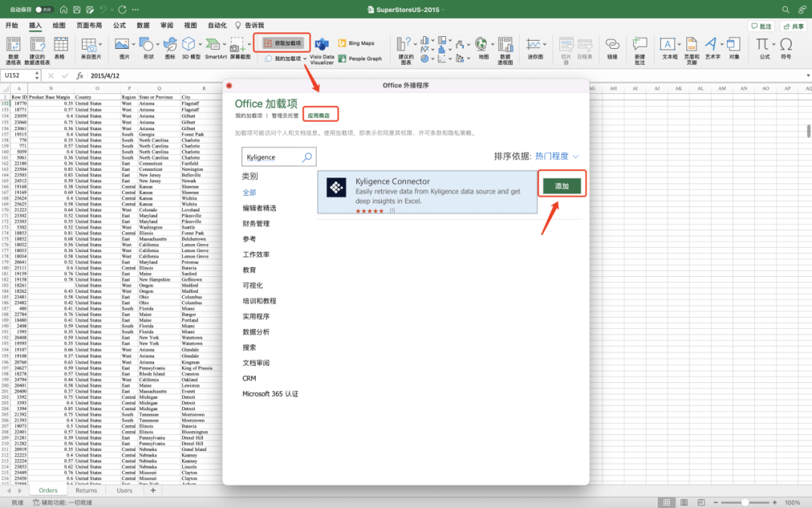Insert a 数据透视图 PivotChart
The image size is (812, 508).
tap(505, 50)
